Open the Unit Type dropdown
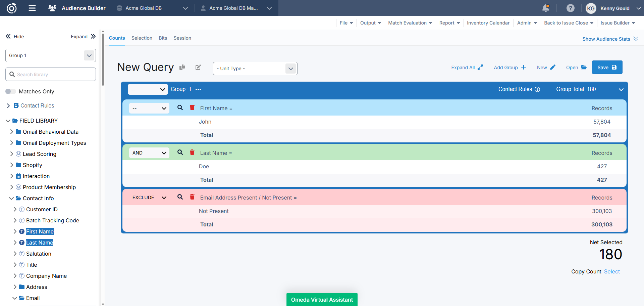This screenshot has width=644, height=306. click(255, 69)
